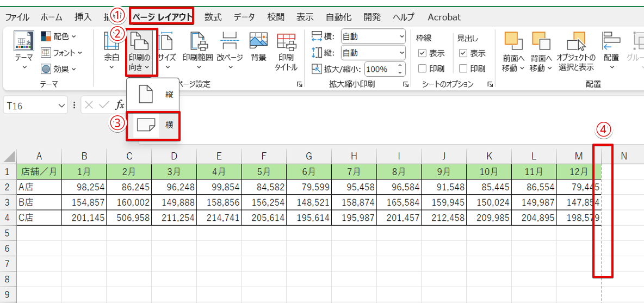Click the A店 cell

coord(39,187)
